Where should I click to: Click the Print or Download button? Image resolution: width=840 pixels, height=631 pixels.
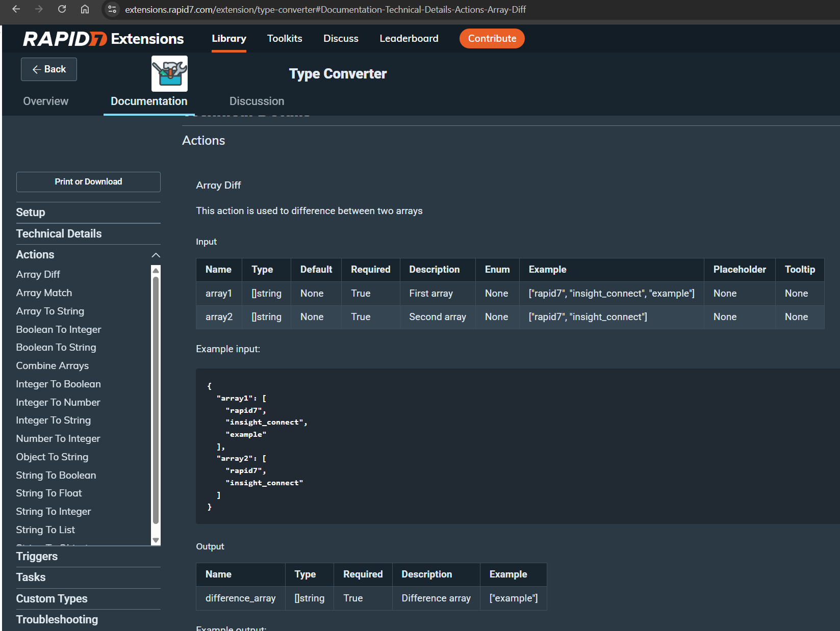coord(88,182)
